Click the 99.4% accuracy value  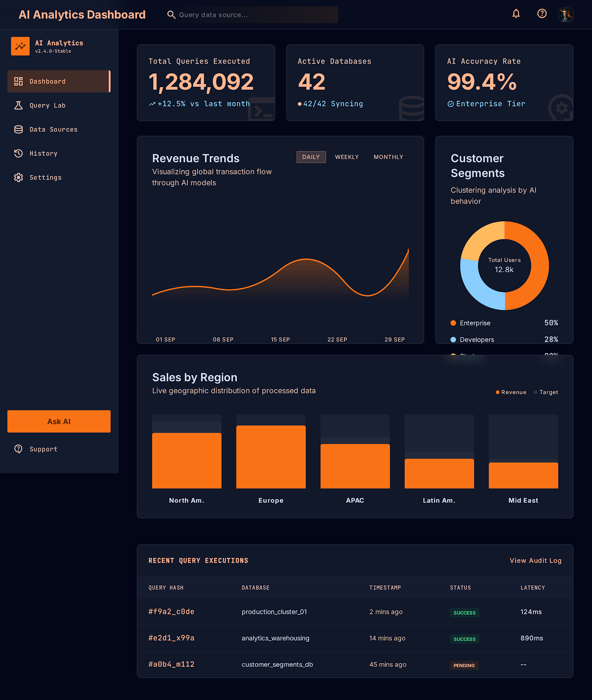pyautogui.click(x=482, y=82)
